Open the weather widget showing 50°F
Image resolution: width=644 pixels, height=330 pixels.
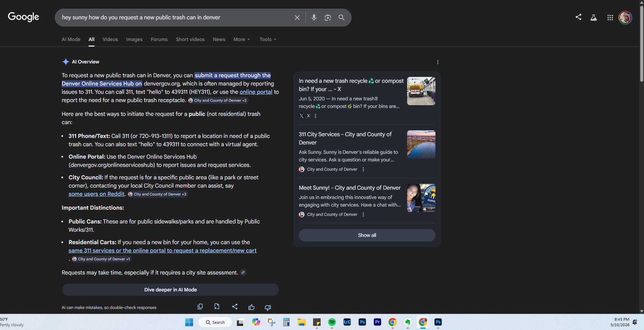coord(12,322)
